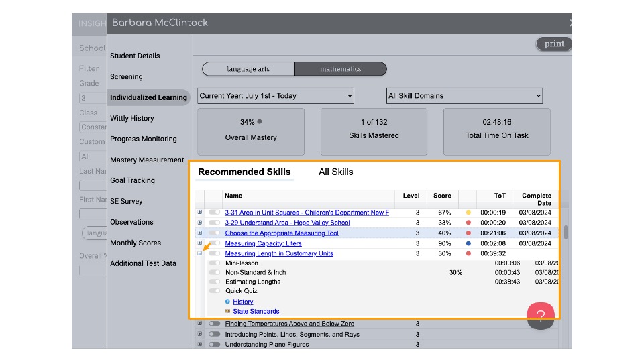Click red score dot for 3-29 Understand Area
Image resolution: width=644 pixels, height=362 pixels.
[x=468, y=223]
